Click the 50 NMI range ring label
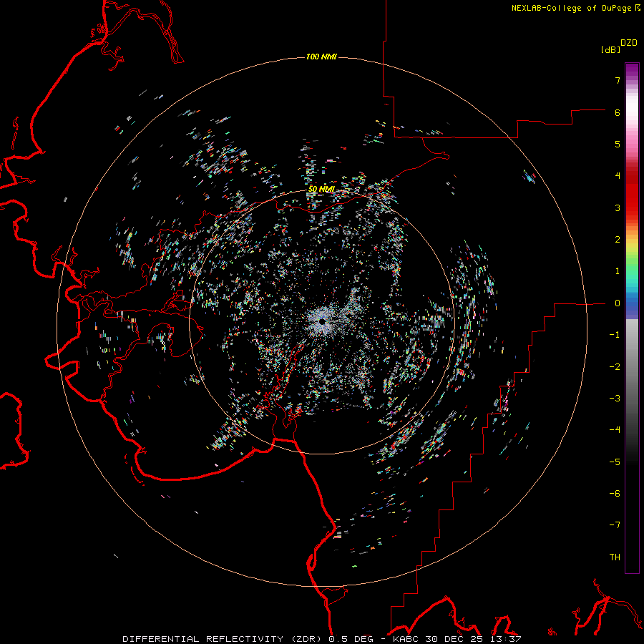 click(x=321, y=189)
